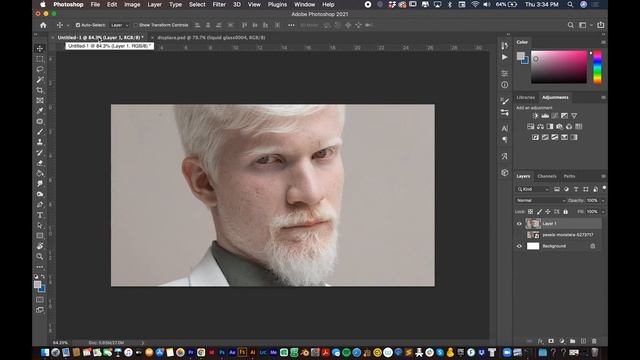
Task: Expand the Fill slider dropdown arrow
Action: [x=603, y=212]
